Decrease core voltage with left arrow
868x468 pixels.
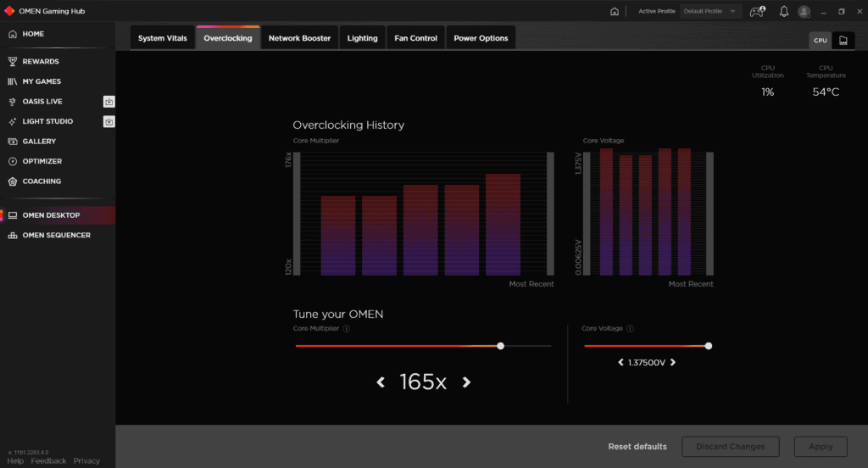[620, 362]
